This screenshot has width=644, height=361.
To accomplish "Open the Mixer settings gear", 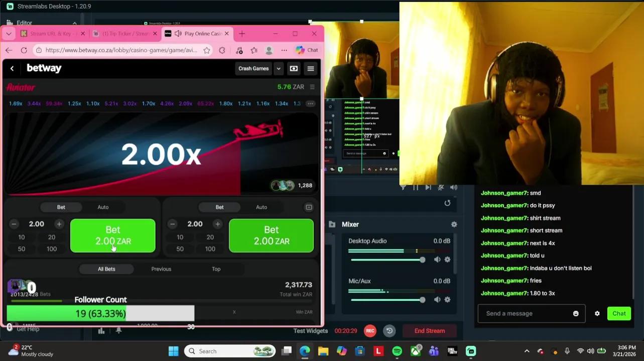I will tap(454, 224).
